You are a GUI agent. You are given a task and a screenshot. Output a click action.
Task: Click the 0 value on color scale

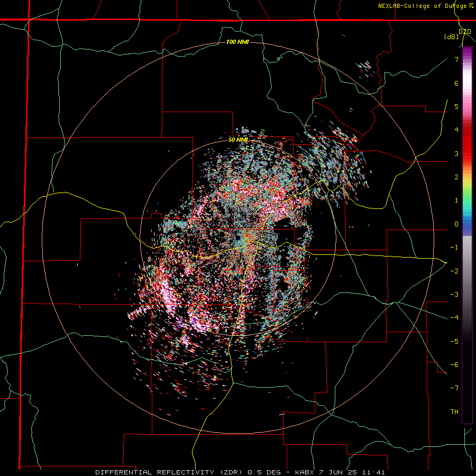point(456,224)
